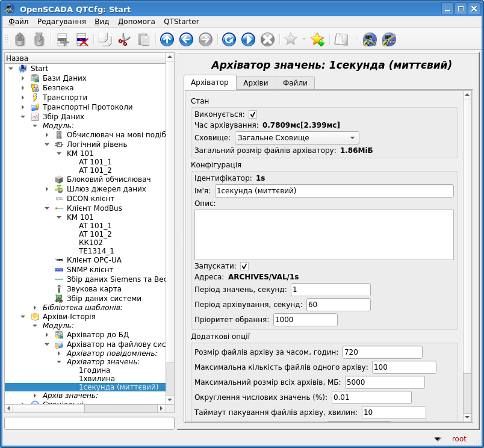Expand the Бази Даних tree node

coord(23,78)
